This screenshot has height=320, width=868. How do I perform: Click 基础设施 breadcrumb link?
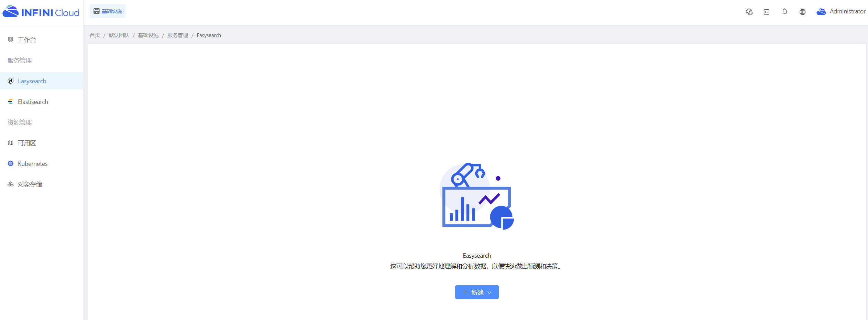(148, 35)
